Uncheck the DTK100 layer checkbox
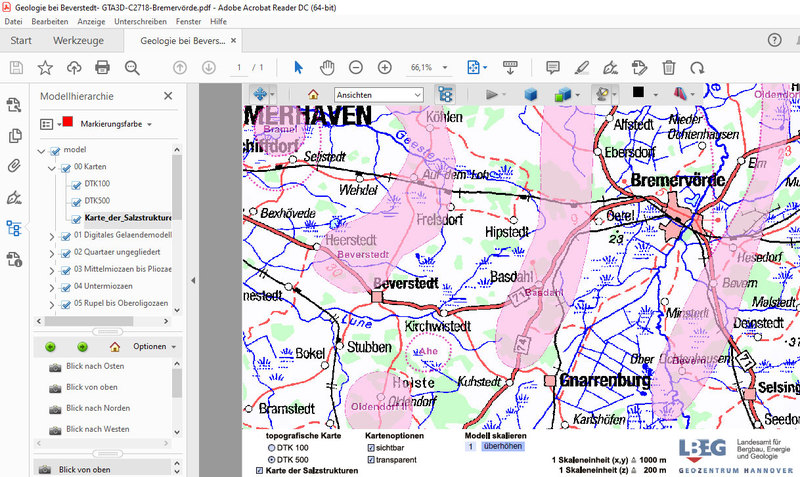This screenshot has width=800, height=477. tap(76, 183)
